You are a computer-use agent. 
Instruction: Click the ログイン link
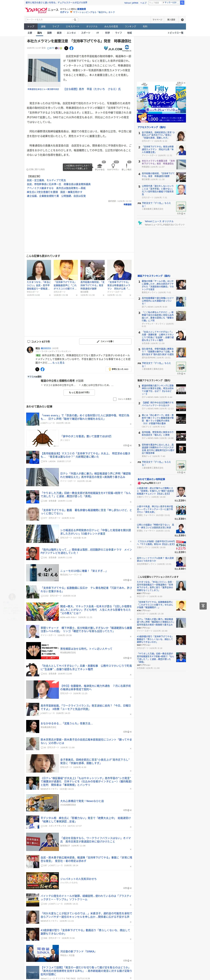(64, 12)
